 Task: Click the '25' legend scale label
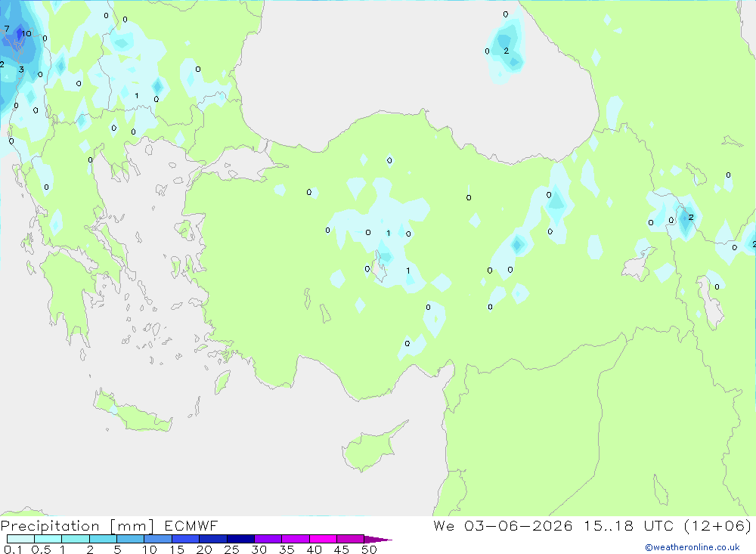(232, 549)
